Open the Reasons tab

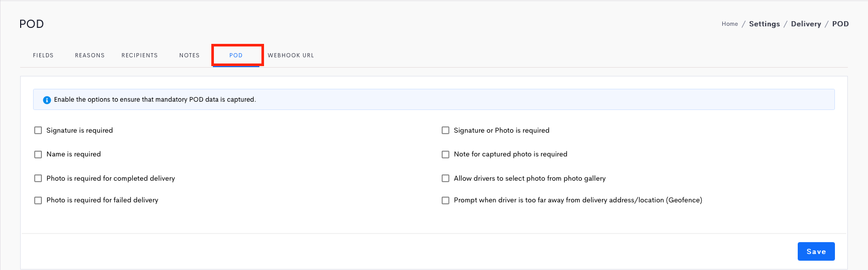(x=90, y=55)
